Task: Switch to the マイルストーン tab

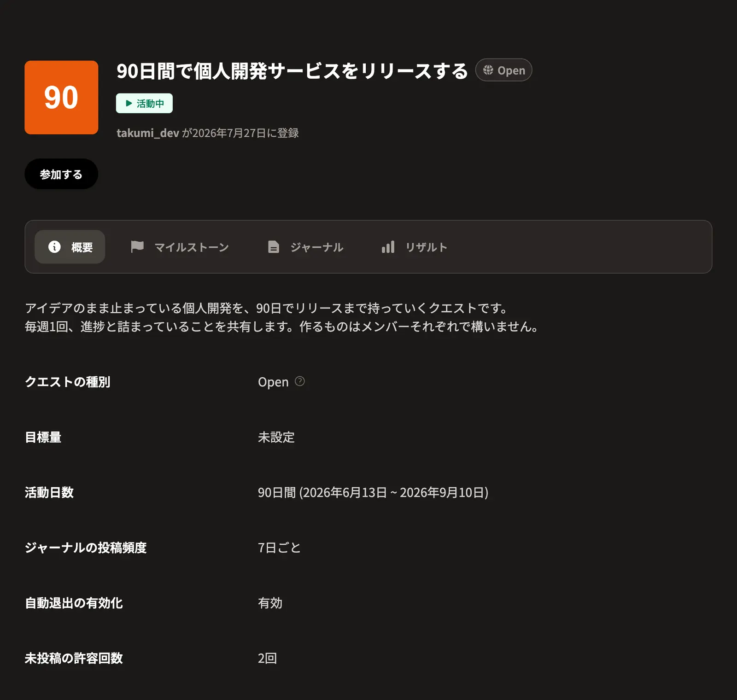Action: [x=180, y=247]
